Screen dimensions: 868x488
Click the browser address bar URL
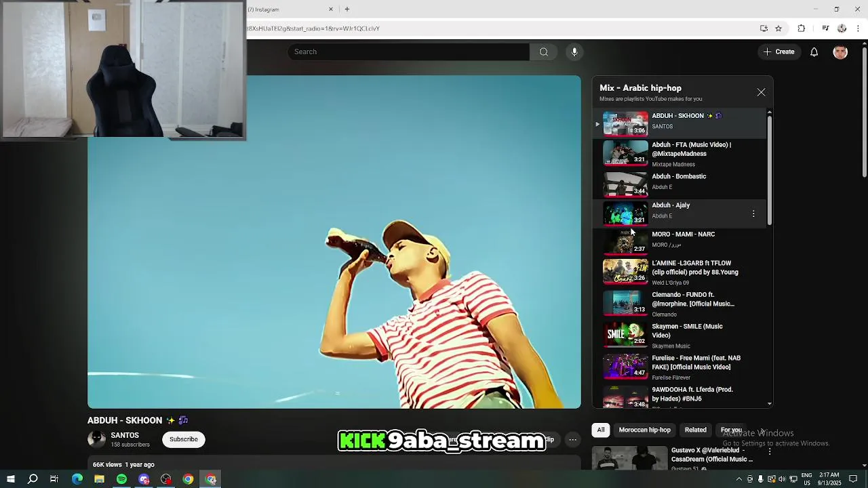313,28
